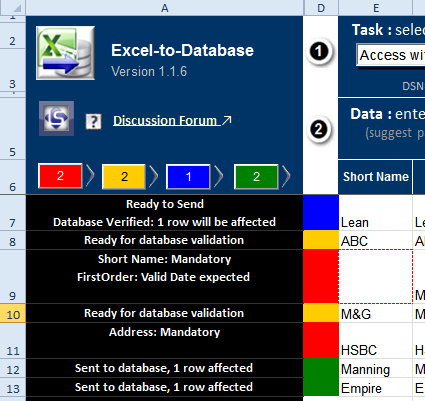Image resolution: width=425 pixels, height=401 pixels.
Task: Select the 'M&G' short name cell
Action: point(376,313)
